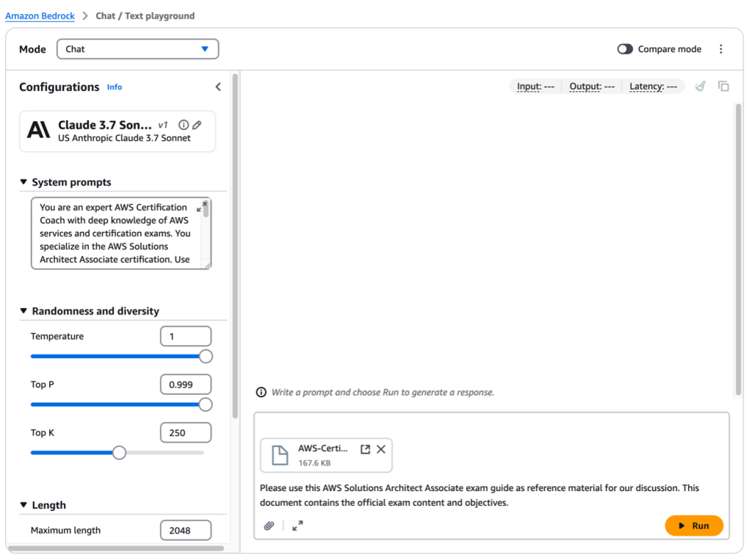Viewport: 752px width, 560px height.
Task: Click the configurations panel horizontal scrollbar
Action: pyautogui.click(x=115, y=548)
